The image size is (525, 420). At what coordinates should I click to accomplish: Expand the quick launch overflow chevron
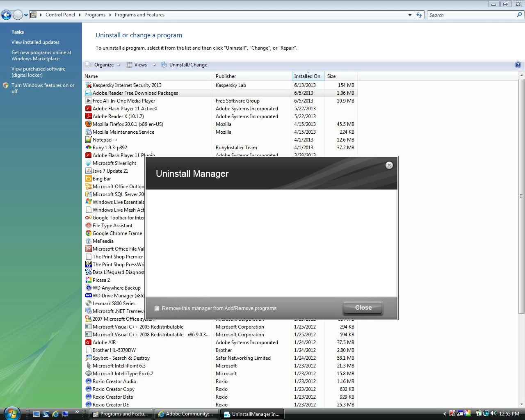click(77, 412)
